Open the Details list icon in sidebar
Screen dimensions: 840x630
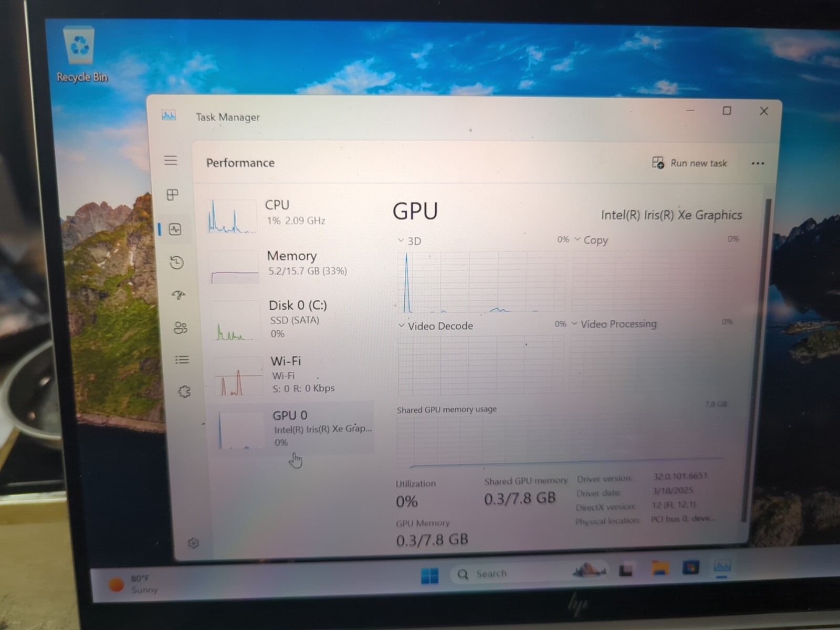tap(182, 360)
